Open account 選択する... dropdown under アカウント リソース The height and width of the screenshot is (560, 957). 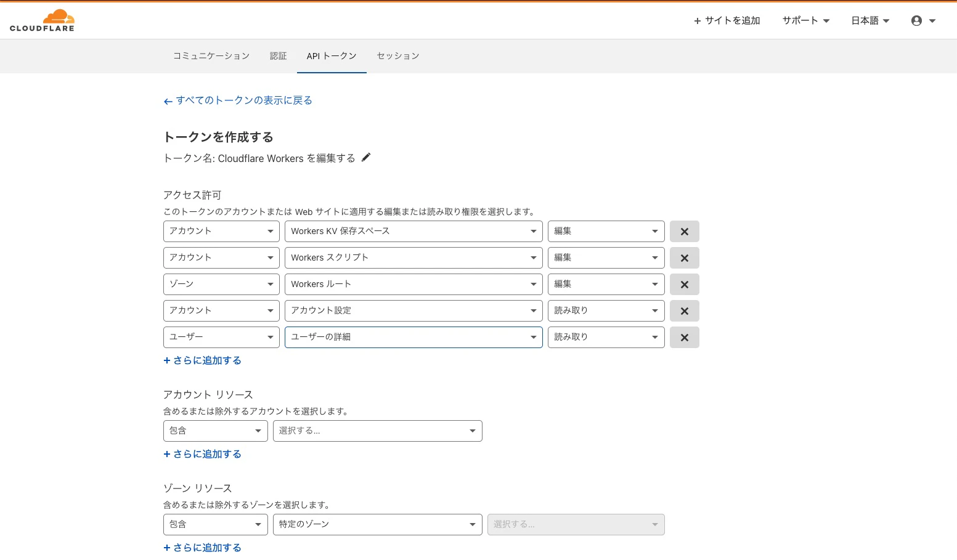pyautogui.click(x=378, y=431)
